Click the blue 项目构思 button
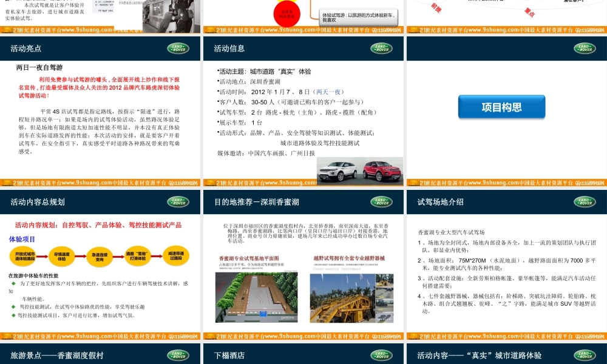Image resolution: width=607 pixels, height=364 pixels. (x=502, y=107)
